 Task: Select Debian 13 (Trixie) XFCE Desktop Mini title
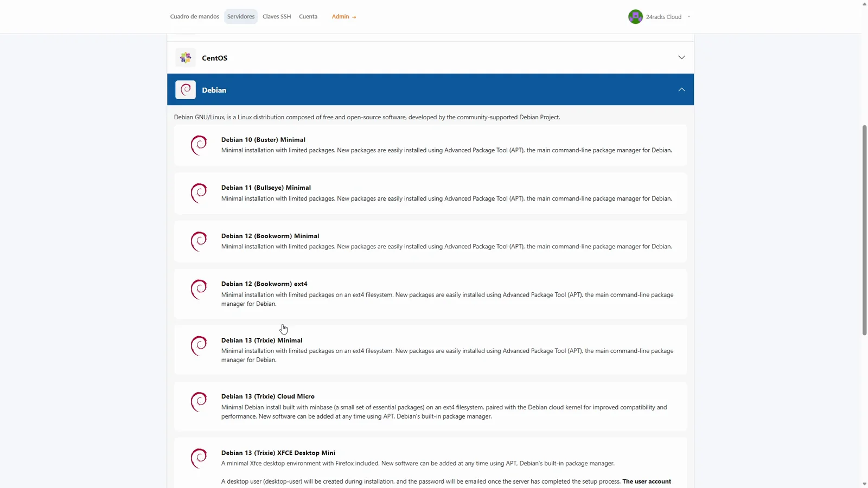pos(278,453)
